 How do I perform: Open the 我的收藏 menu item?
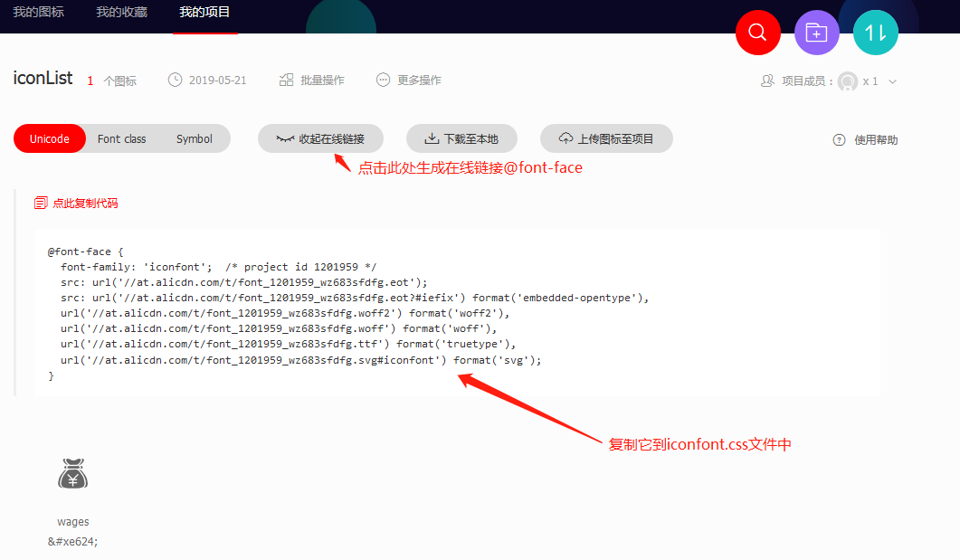121,13
